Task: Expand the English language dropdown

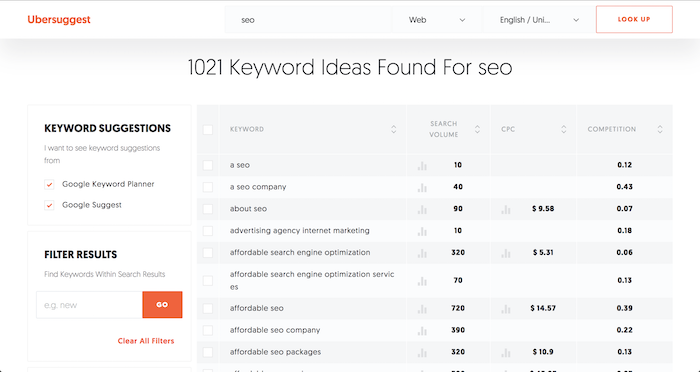Action: click(539, 20)
